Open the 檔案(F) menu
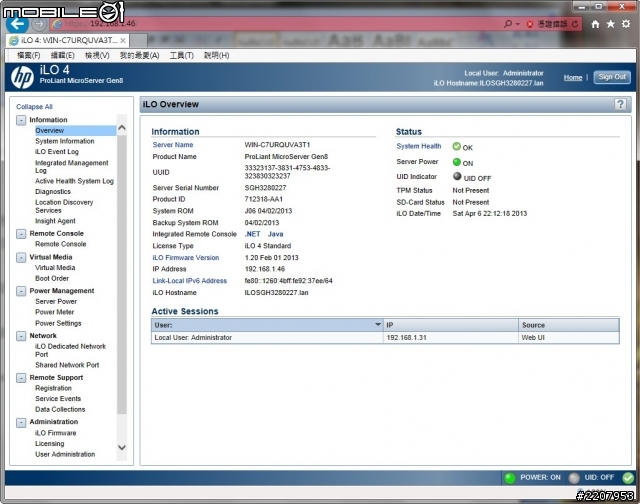This screenshot has width=640, height=504. pyautogui.click(x=28, y=56)
